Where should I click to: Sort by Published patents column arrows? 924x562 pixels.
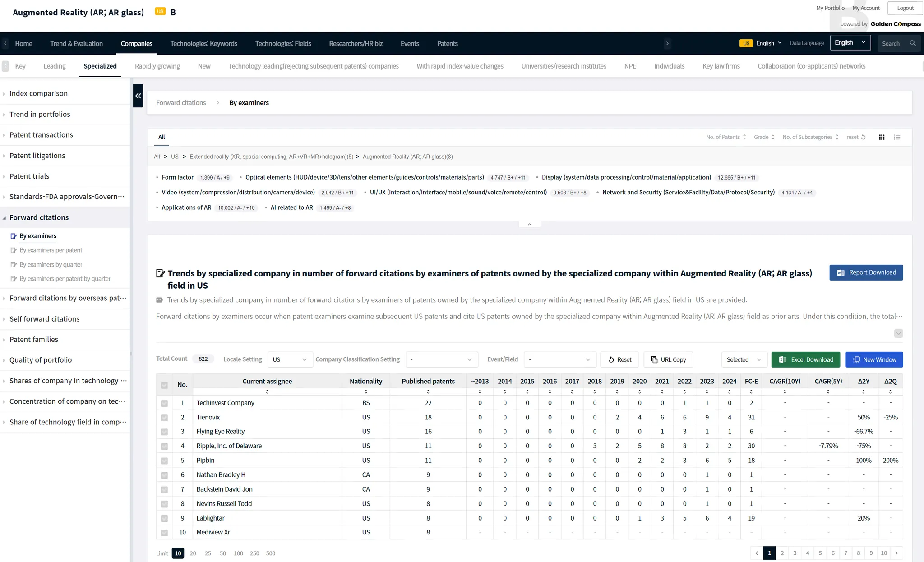click(x=428, y=392)
